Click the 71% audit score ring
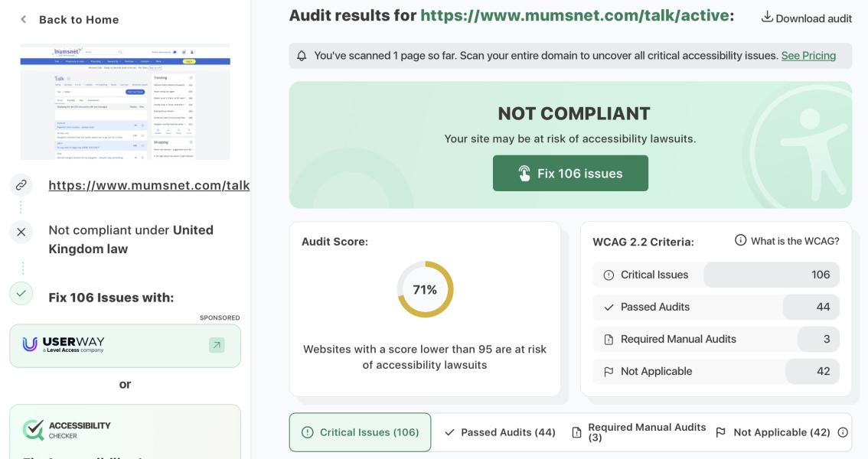Screen dimensions: 868x459 pos(424,289)
